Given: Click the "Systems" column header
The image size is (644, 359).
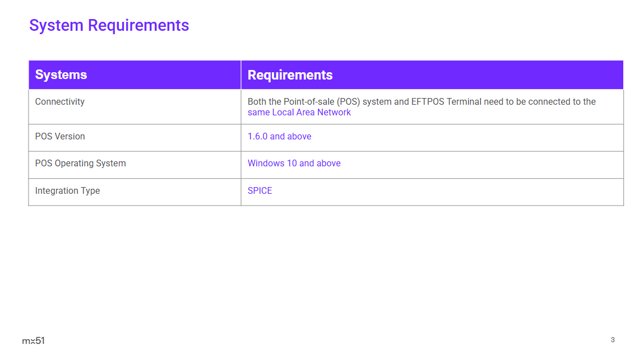Looking at the screenshot, I should pos(61,75).
